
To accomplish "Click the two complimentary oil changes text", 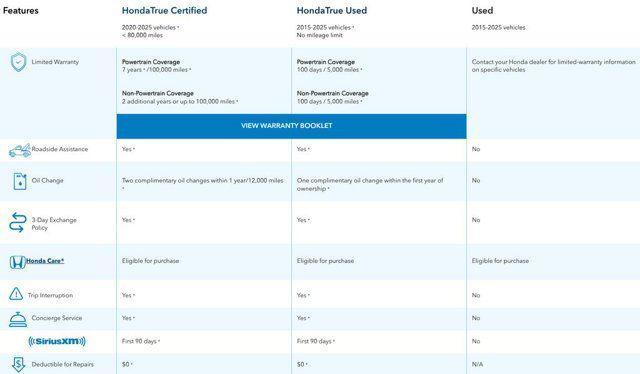I will coord(202,184).
